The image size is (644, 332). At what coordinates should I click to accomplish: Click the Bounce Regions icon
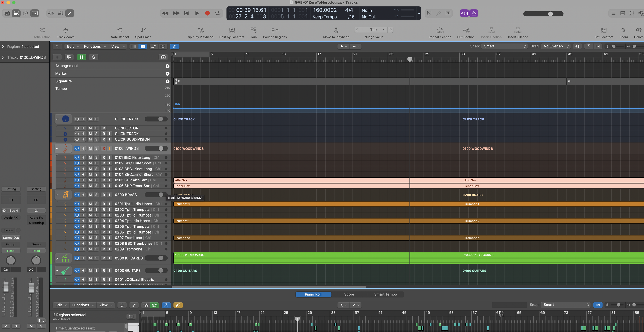click(275, 30)
